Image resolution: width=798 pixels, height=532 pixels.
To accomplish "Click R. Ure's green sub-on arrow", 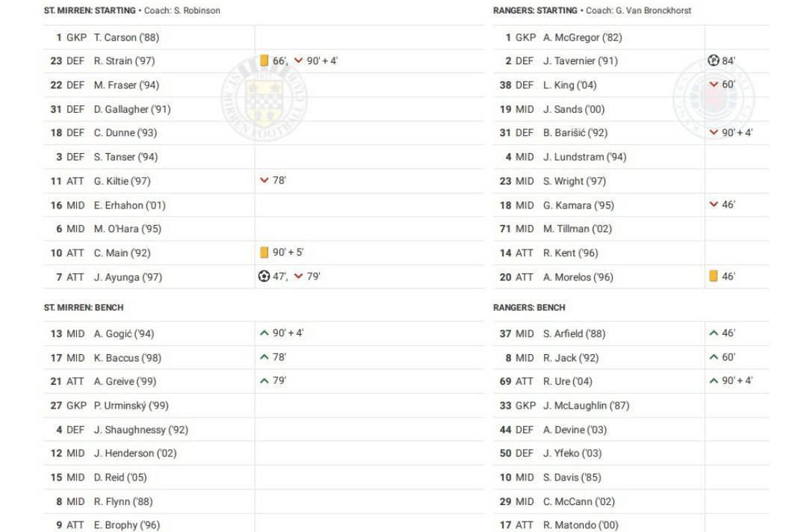I will 713,381.
